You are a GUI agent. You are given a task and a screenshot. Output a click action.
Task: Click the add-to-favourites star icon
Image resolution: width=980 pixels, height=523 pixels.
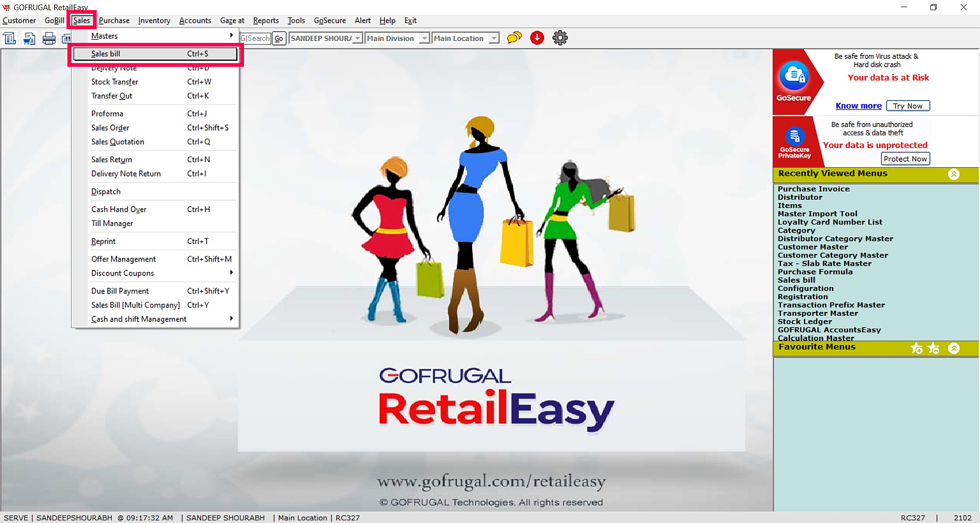click(x=916, y=348)
